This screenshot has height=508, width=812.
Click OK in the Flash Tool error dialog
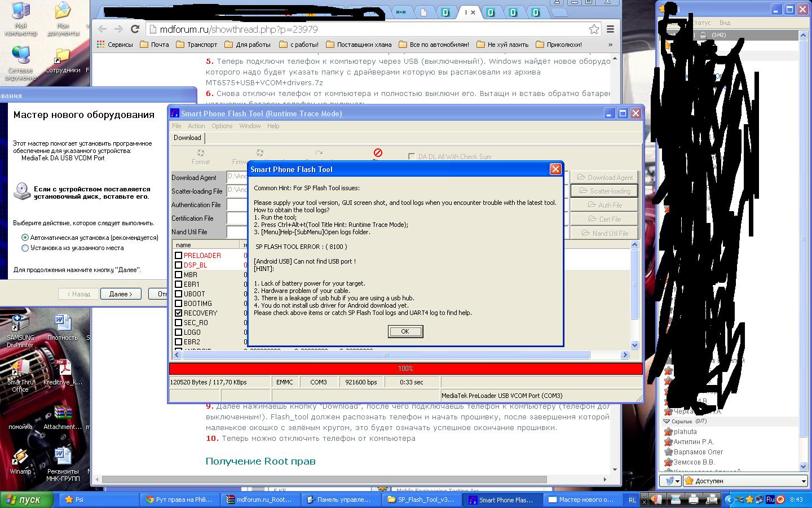point(405,331)
